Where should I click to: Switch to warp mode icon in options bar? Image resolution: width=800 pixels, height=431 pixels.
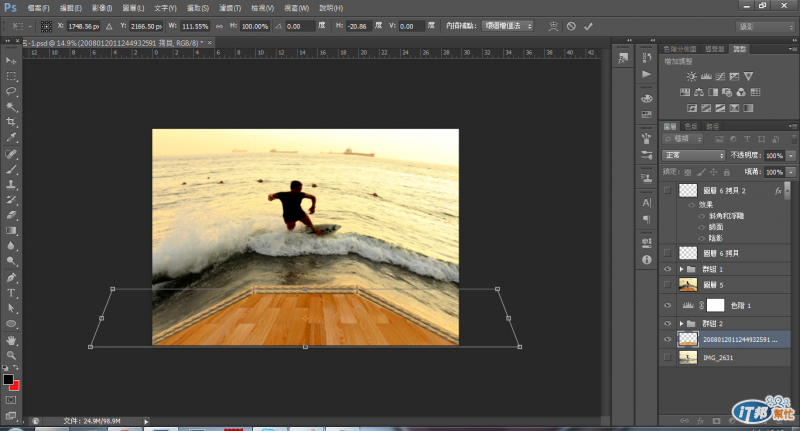(551, 26)
